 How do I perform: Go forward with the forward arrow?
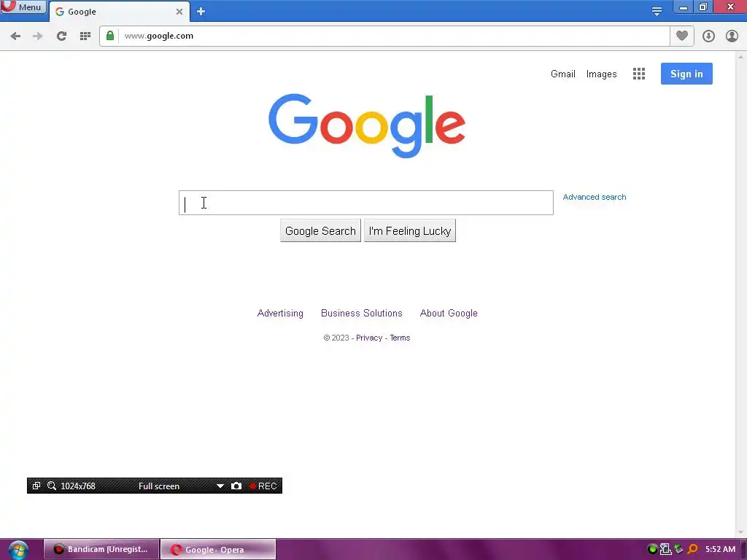point(38,36)
